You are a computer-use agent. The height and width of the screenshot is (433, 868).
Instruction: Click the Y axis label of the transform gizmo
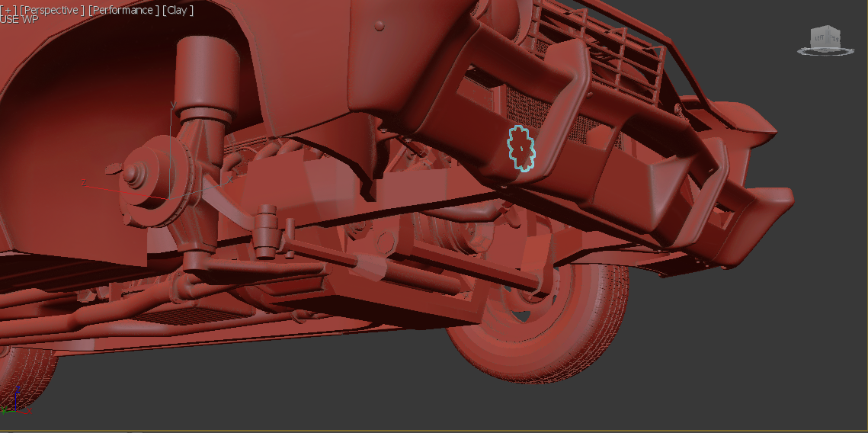(174, 104)
